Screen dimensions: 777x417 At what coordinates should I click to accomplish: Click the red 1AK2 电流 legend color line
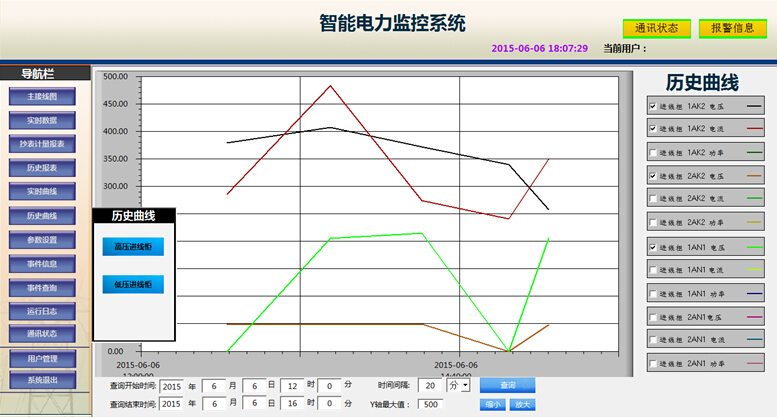coord(754,129)
